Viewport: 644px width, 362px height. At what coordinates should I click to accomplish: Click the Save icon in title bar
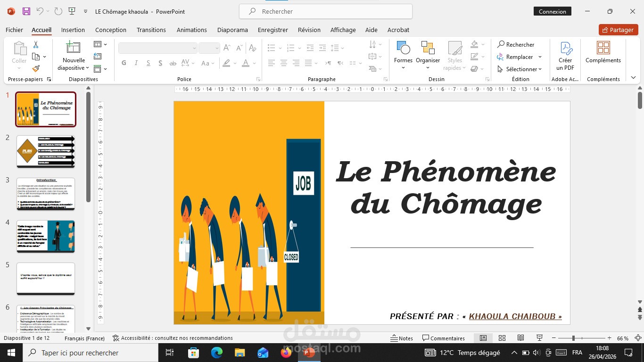pyautogui.click(x=26, y=11)
